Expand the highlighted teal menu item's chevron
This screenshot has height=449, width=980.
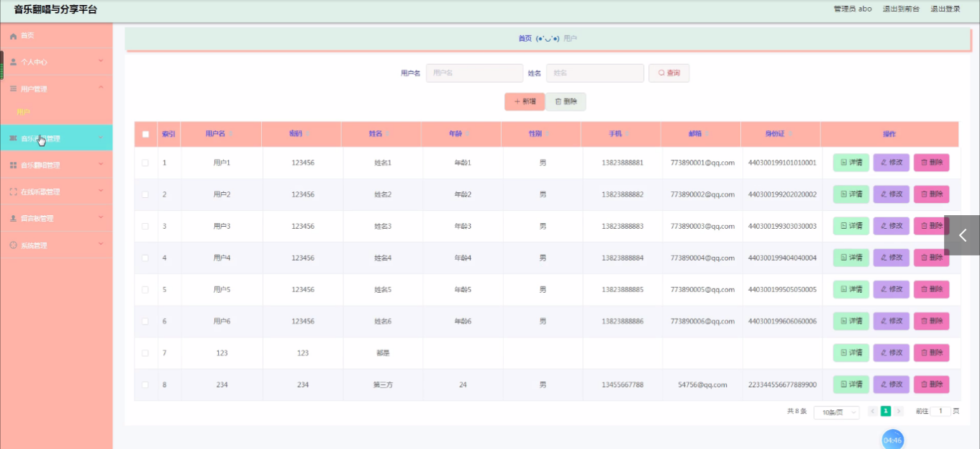click(x=101, y=137)
